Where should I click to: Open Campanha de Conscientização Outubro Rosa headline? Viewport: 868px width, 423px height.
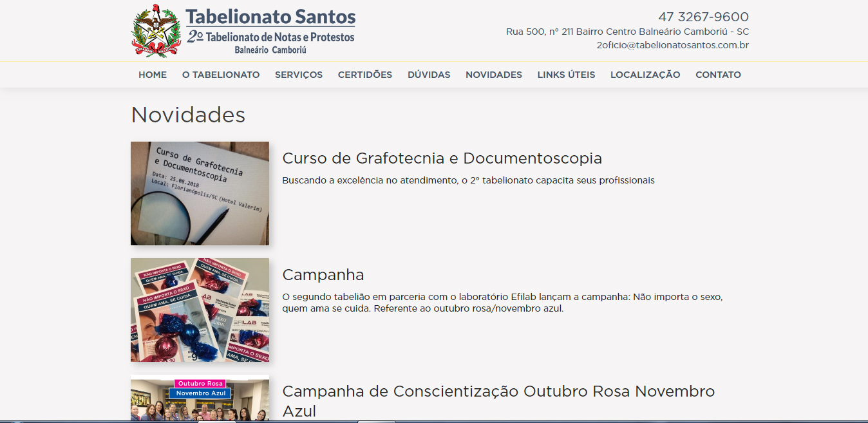tap(498, 400)
